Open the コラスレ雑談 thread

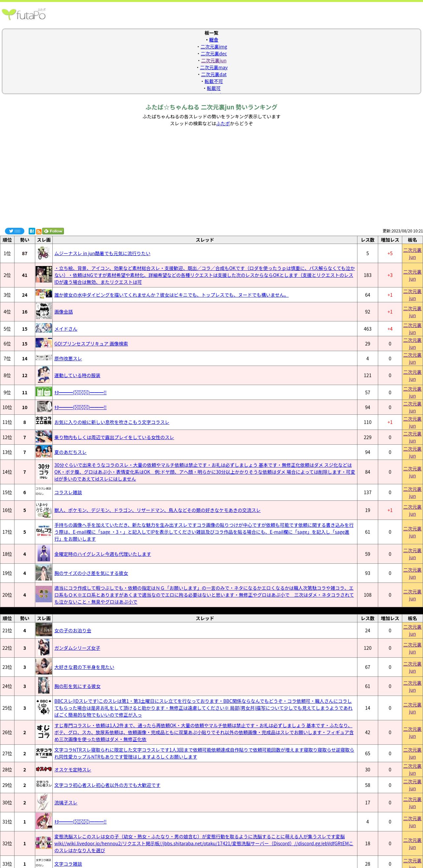[x=69, y=492]
